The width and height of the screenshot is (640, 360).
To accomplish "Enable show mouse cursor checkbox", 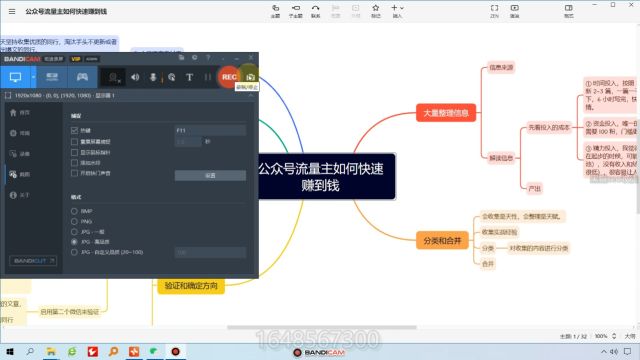I will [x=74, y=152].
